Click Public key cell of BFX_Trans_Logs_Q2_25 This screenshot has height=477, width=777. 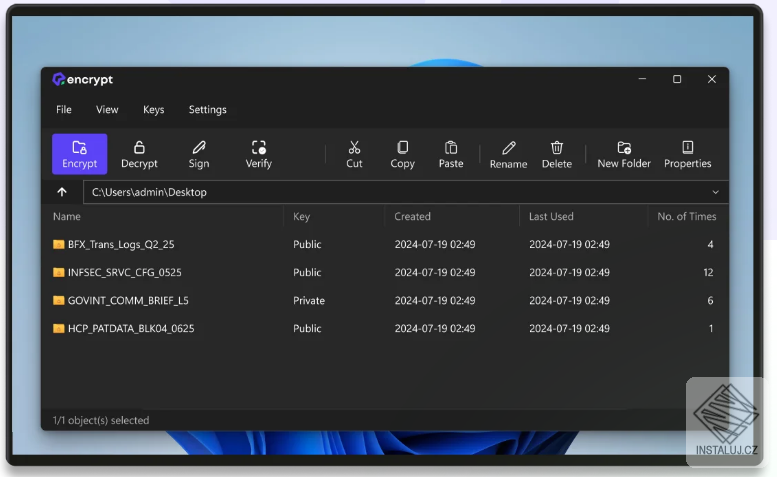307,244
